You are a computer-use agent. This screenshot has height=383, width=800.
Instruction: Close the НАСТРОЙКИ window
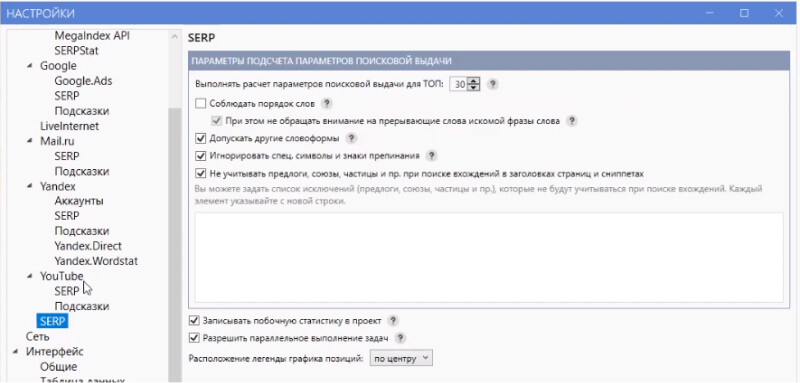(779, 13)
